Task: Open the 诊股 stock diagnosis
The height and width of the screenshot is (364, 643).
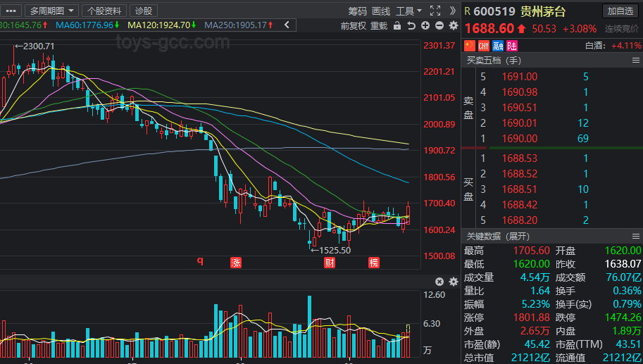Action: pos(144,11)
